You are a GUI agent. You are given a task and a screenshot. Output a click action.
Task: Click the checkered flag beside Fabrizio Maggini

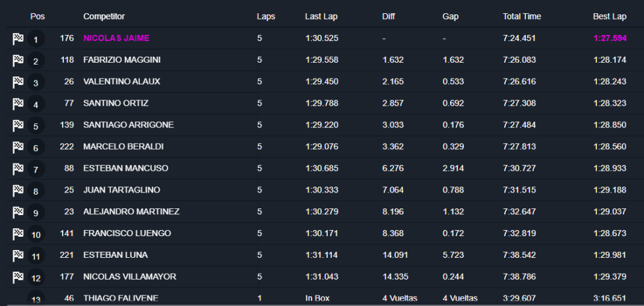pyautogui.click(x=18, y=61)
